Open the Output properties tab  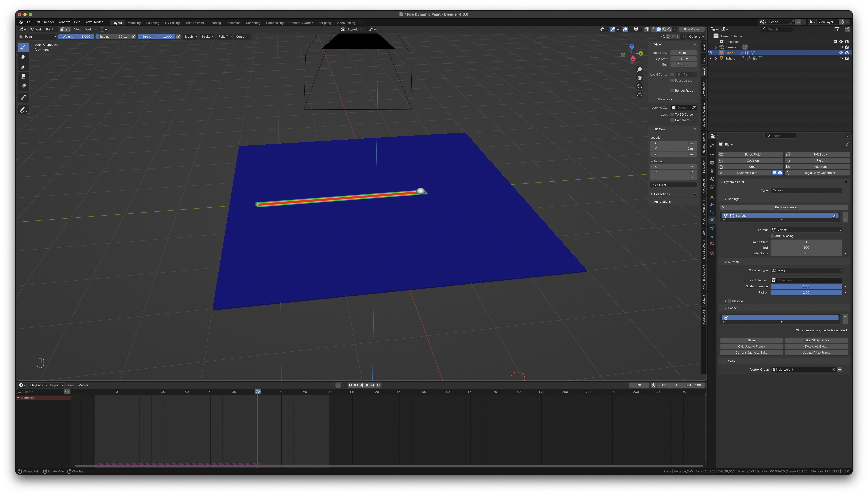[x=712, y=163]
